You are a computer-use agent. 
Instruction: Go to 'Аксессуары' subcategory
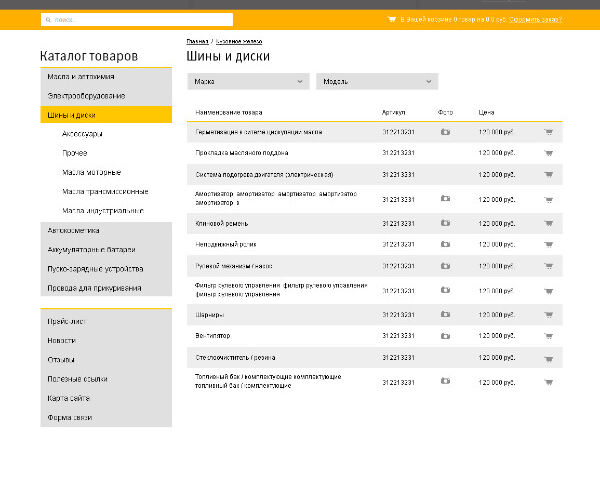[82, 134]
